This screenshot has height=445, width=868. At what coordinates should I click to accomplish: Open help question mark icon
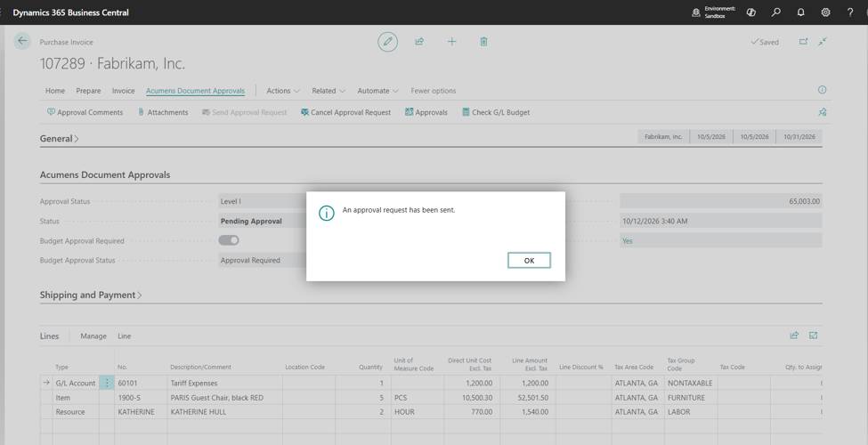(850, 12)
